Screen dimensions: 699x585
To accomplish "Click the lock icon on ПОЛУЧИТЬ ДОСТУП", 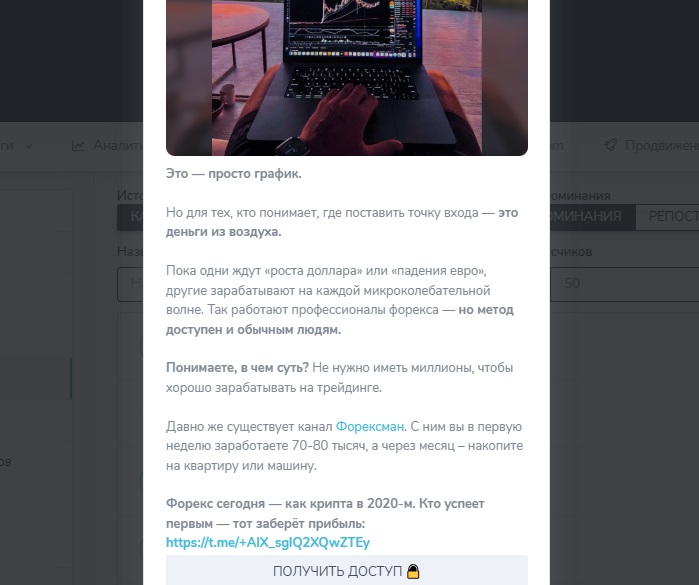I will pyautogui.click(x=413, y=571).
